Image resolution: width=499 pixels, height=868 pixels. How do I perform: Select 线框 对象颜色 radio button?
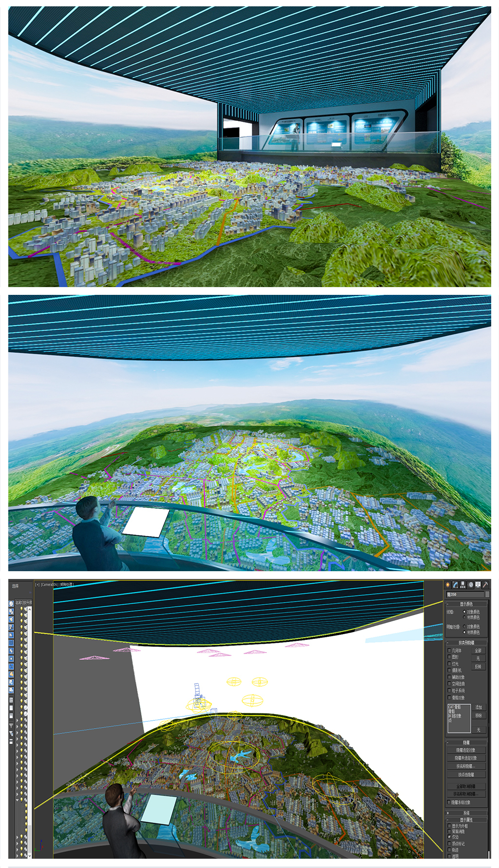[464, 612]
